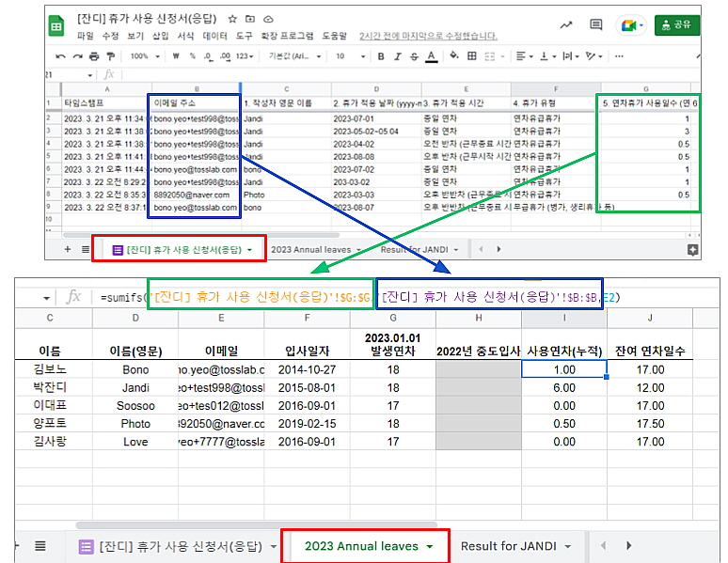Open the comment history icon
728x563 pixels.
pos(595,25)
